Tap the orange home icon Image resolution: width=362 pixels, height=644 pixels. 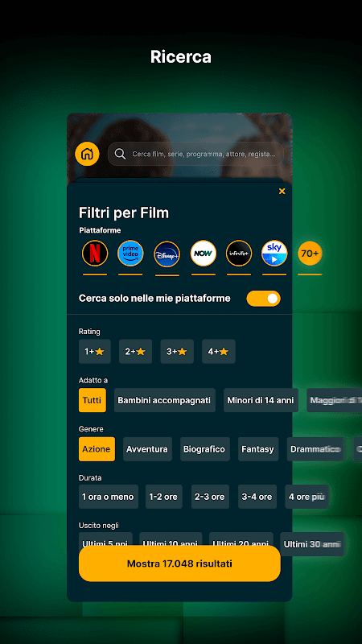click(x=87, y=154)
